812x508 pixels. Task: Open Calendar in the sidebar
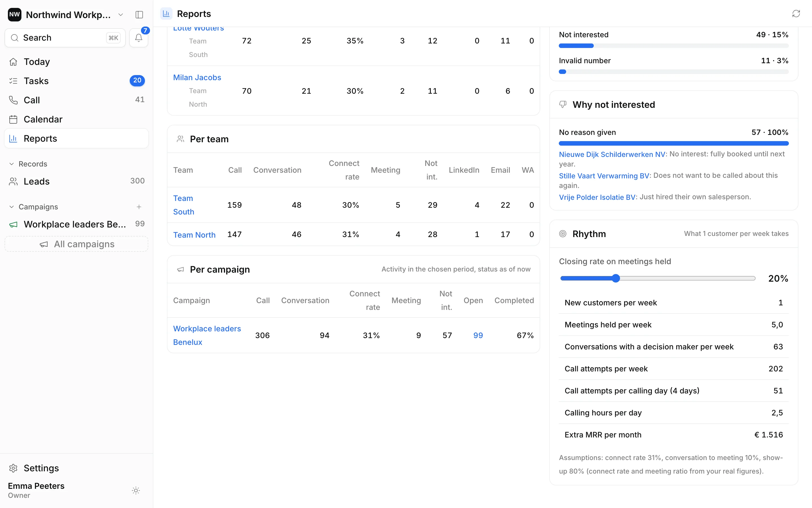click(76, 119)
